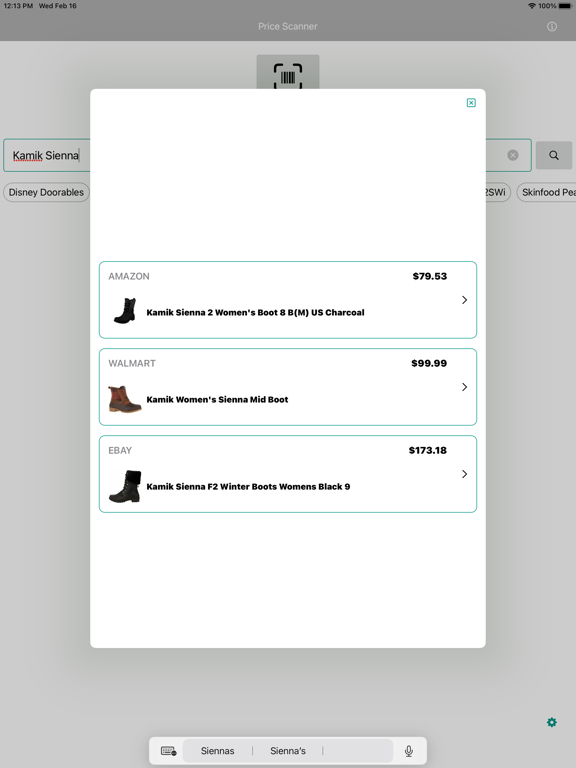The width and height of the screenshot is (576, 768).
Task: Select "Kamik Sienna F2 Winter Boots" title
Action: tap(248, 487)
